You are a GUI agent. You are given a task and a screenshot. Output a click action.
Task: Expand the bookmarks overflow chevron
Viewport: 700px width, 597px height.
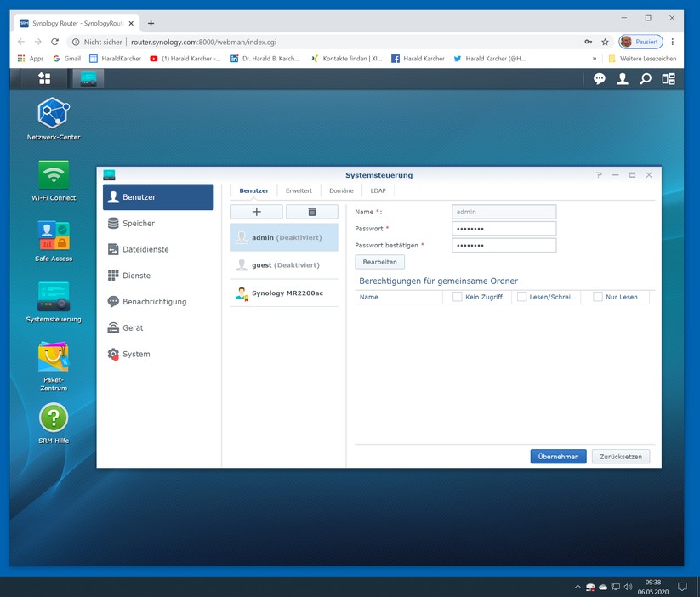(x=595, y=59)
